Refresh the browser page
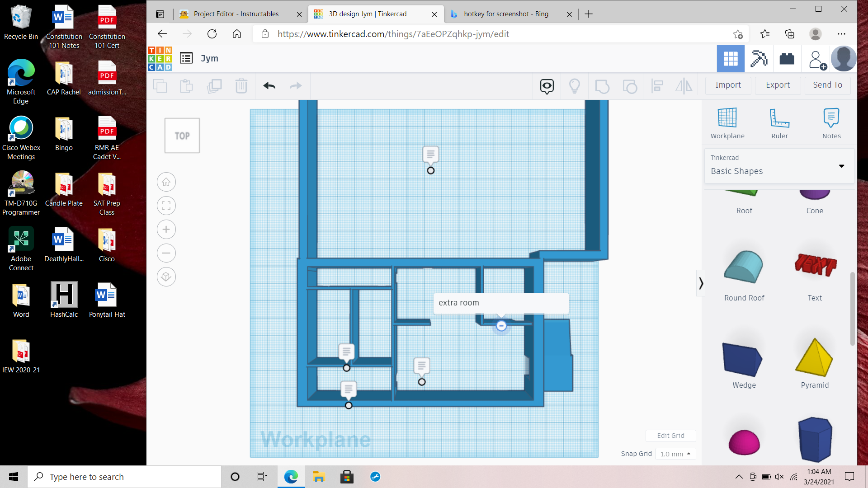Image resolution: width=868 pixels, height=488 pixels. click(x=212, y=34)
